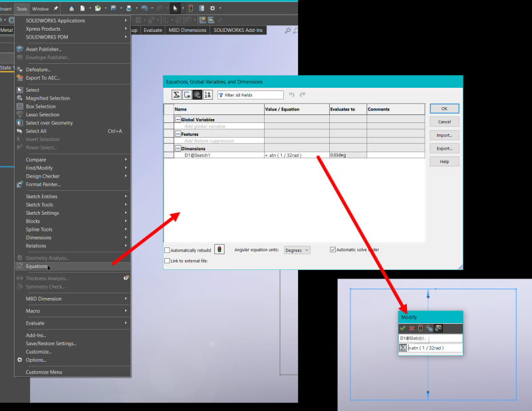Collapse the Global Variables group
Screen dimensions: 532x411
point(178,120)
